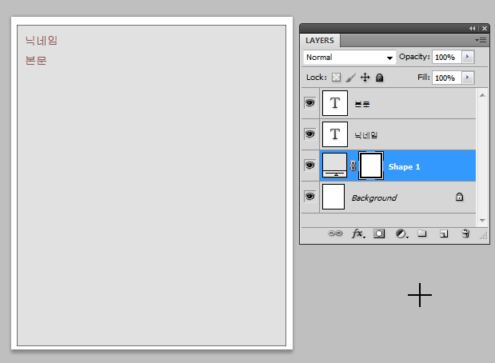
Task: Click the Opacity label
Action: [x=414, y=57]
